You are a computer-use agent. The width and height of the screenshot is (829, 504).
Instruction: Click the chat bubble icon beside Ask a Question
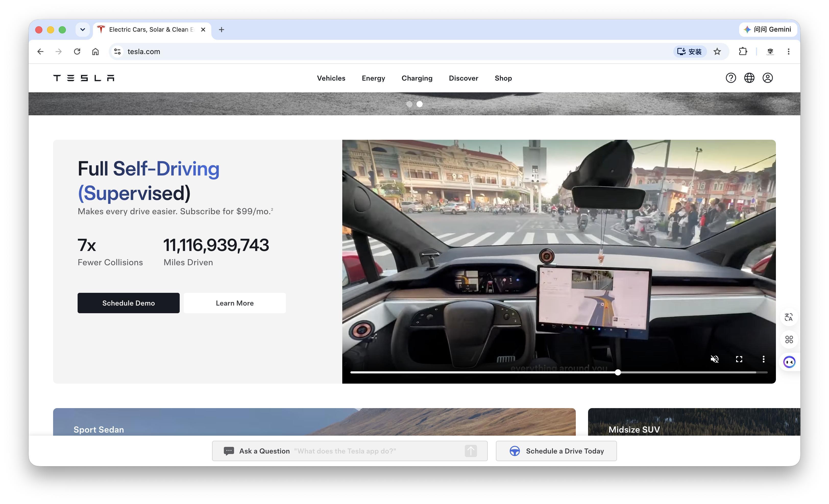229,451
